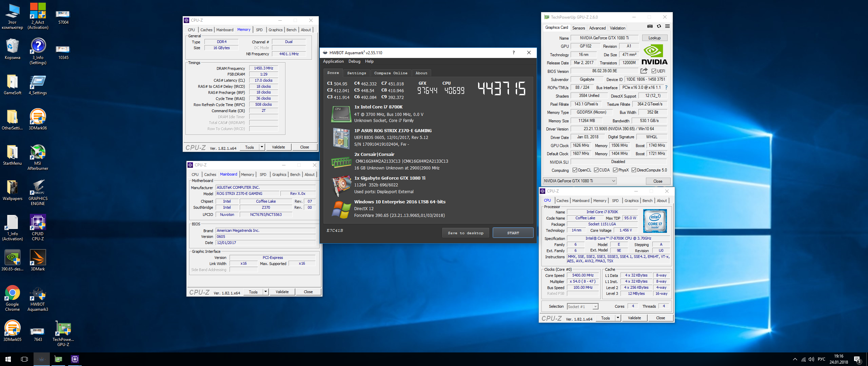Show hidden tray icons chevron

[x=795, y=360]
